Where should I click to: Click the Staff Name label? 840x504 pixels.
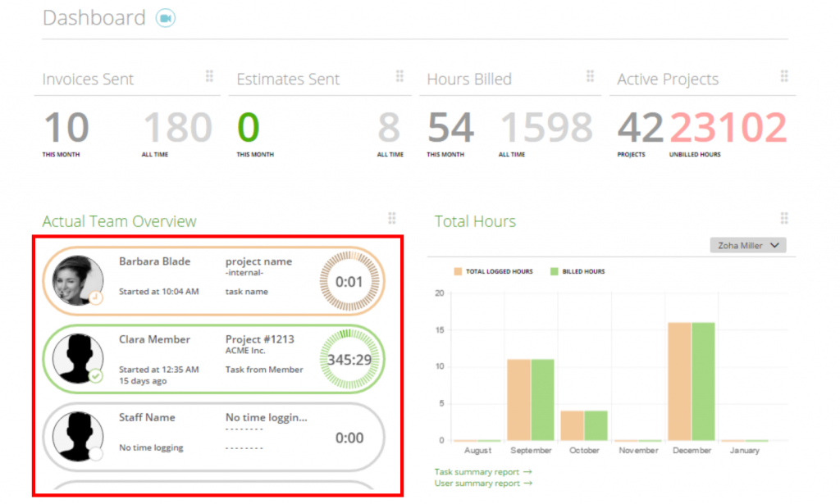click(x=147, y=417)
